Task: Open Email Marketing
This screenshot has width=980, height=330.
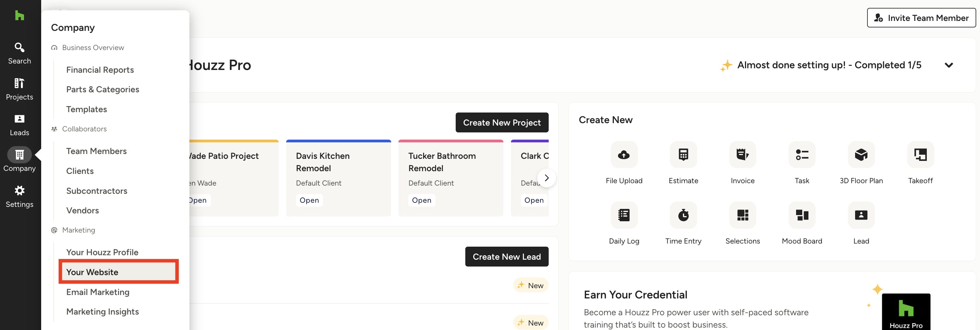Action: click(98, 292)
